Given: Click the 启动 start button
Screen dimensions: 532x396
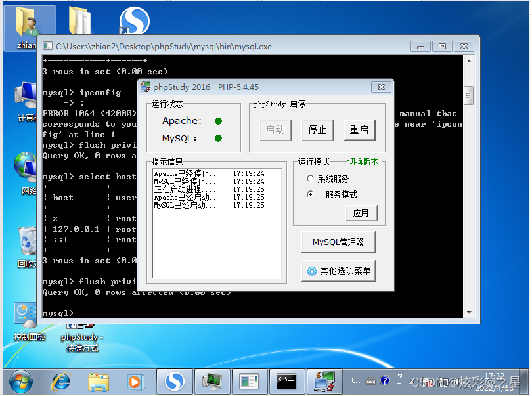Looking at the screenshot, I should click(275, 129).
